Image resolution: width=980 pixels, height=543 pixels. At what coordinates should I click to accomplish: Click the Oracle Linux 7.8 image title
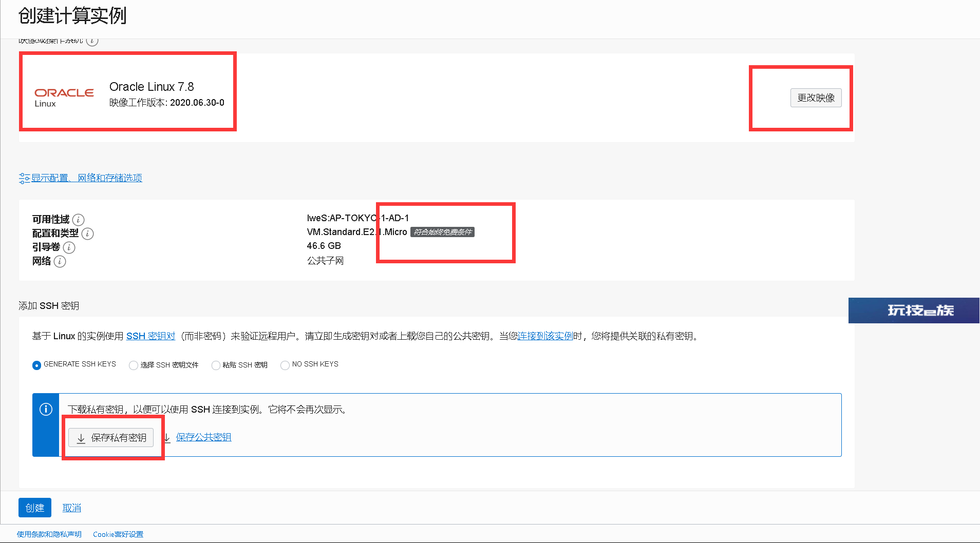pos(152,87)
